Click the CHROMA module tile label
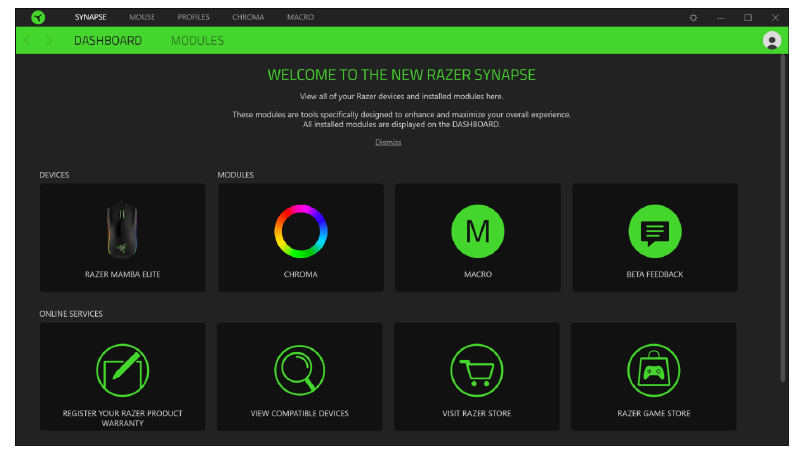The image size is (802, 456). 301,274
